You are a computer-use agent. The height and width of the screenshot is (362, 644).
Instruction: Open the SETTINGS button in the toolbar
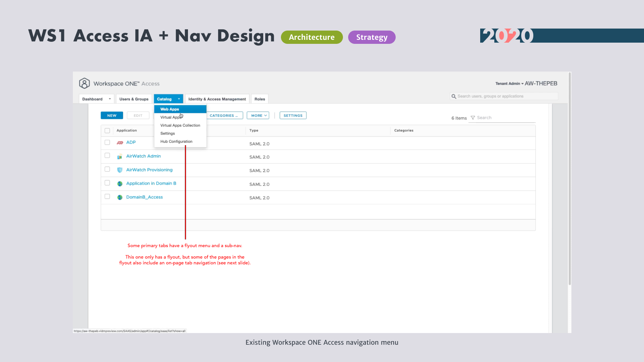[293, 115]
